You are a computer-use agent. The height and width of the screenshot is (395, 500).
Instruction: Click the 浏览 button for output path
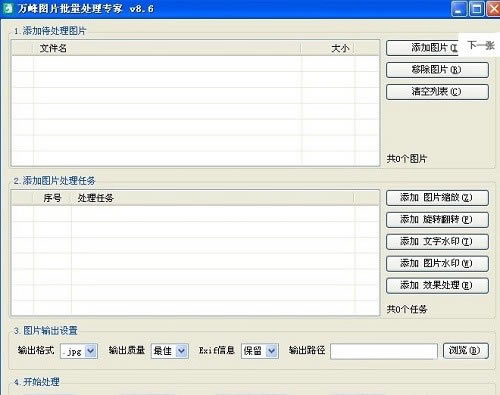tap(466, 351)
